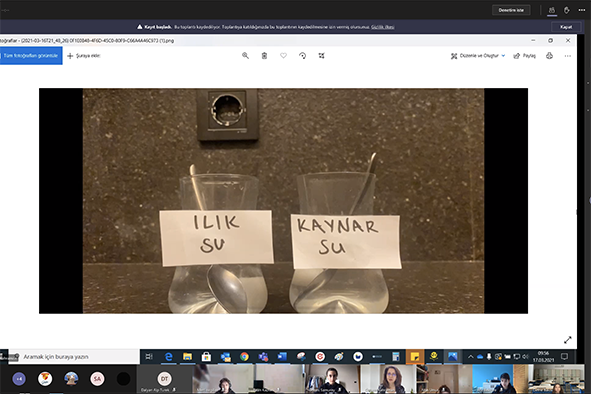Open the Photos more options ellipsis

(x=568, y=56)
